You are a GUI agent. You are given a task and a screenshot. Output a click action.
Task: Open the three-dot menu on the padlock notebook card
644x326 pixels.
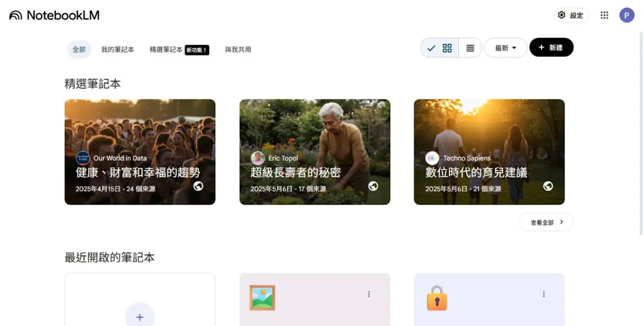click(544, 294)
